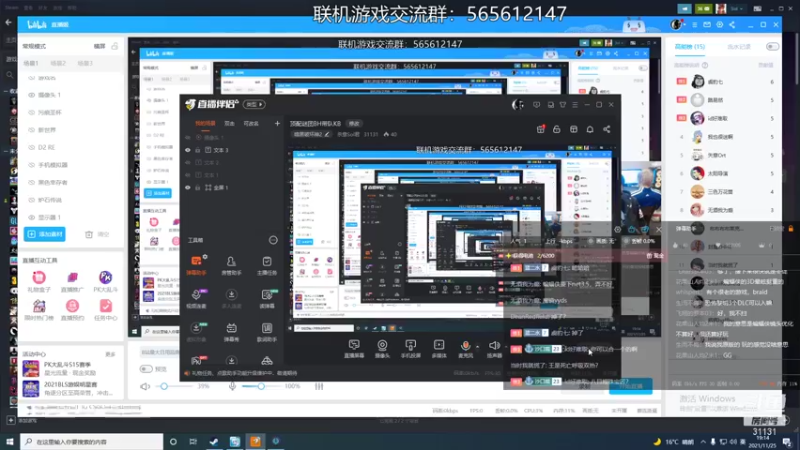Open audio mixer icon beside microphone slider
This screenshot has height=450, width=800.
[319, 387]
